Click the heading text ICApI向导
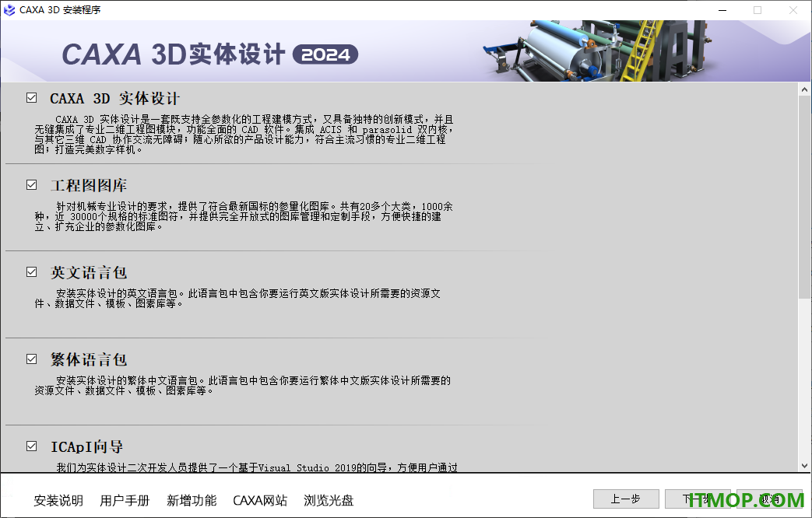 click(86, 446)
